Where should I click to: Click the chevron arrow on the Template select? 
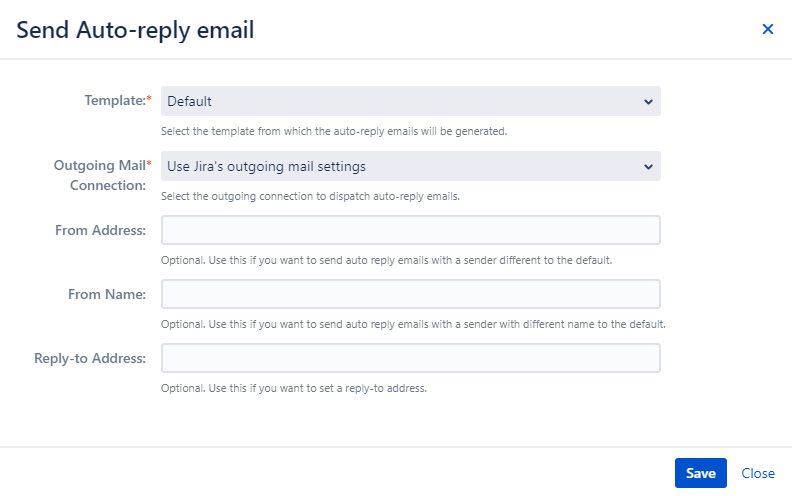(x=648, y=102)
